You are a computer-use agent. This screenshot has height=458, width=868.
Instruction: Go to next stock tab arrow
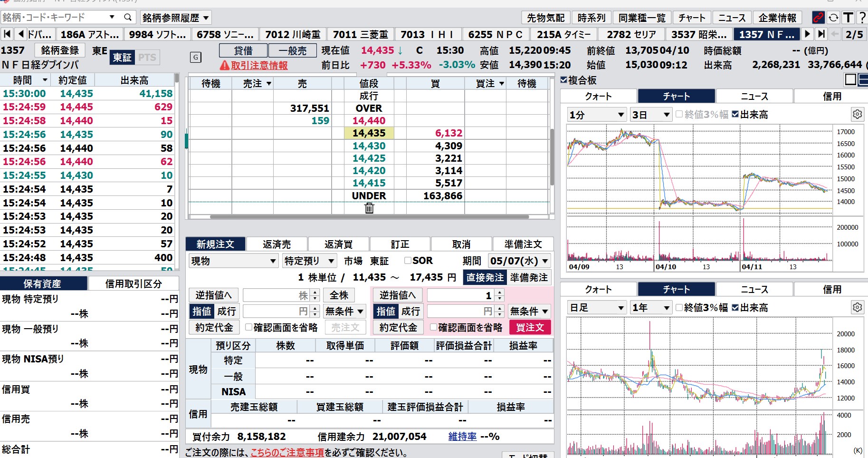coord(807,34)
